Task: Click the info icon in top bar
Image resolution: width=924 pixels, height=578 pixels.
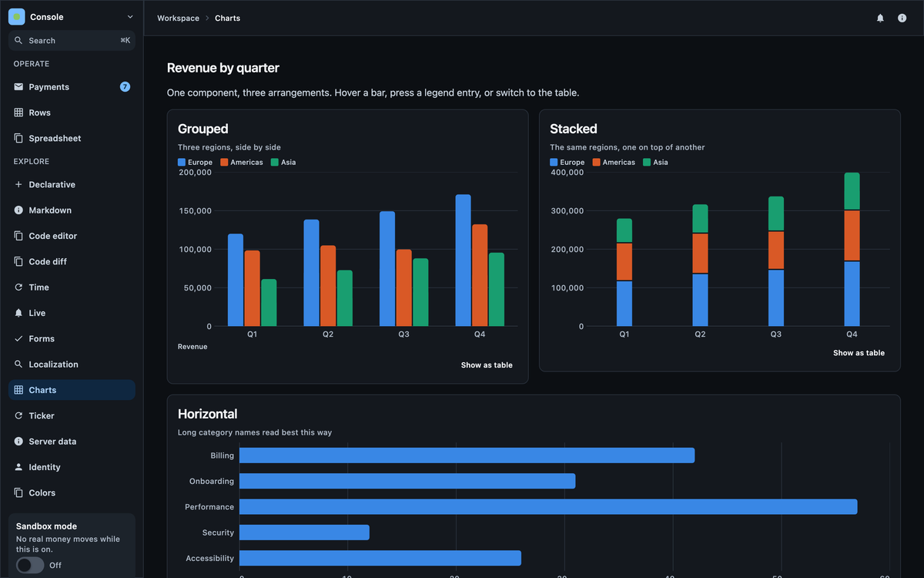Action: pos(902,18)
